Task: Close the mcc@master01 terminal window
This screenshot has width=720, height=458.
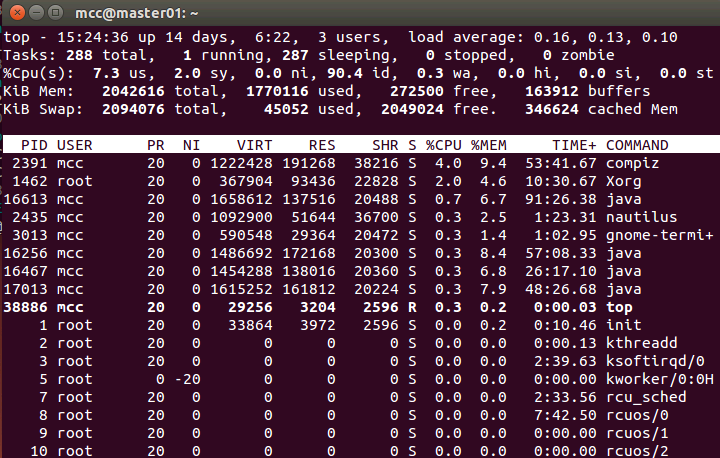Action: [x=14, y=13]
